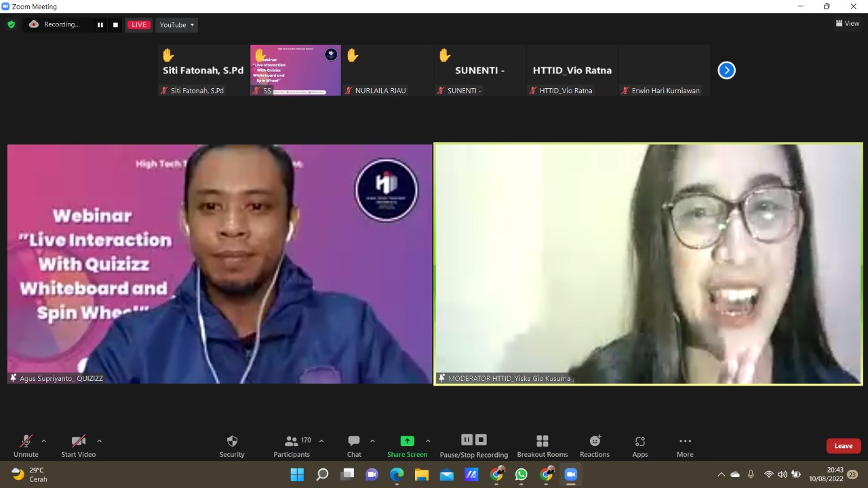The height and width of the screenshot is (488, 868).
Task: Expand audio options arrow next to Unmute
Action: [44, 441]
